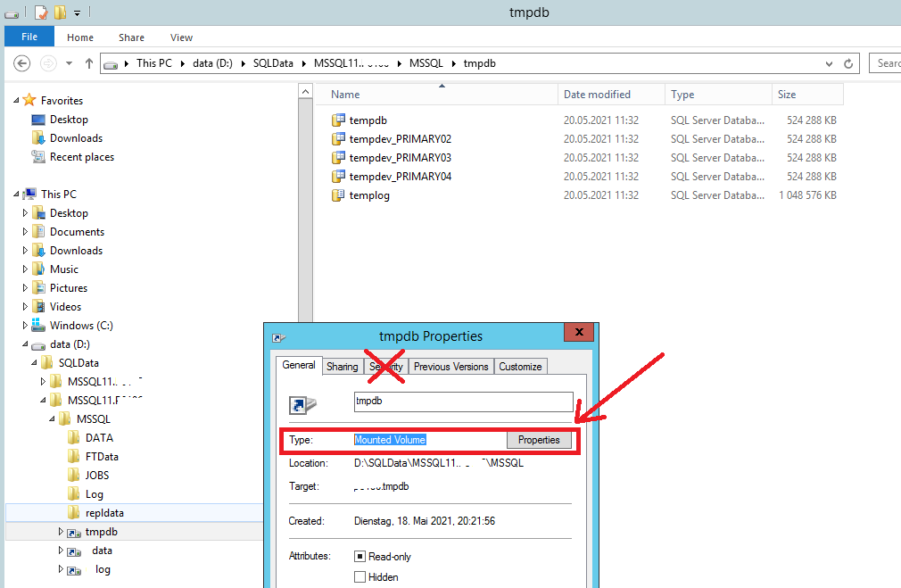Image resolution: width=901 pixels, height=588 pixels.
Task: Click the tempdev_PRIMARY02 file icon
Action: [338, 139]
